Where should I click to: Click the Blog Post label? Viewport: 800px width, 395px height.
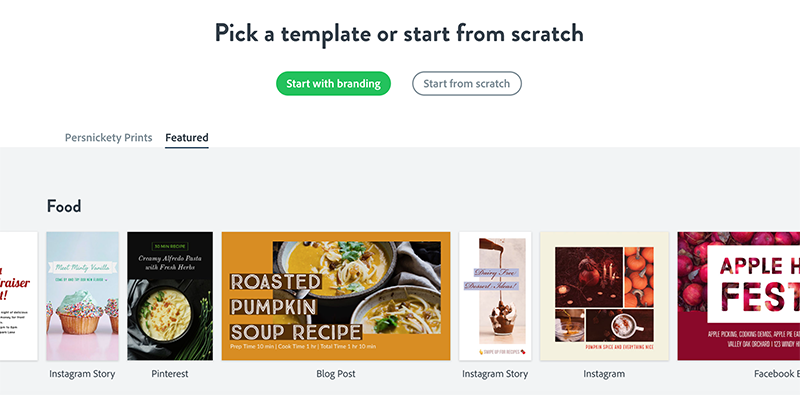[336, 374]
